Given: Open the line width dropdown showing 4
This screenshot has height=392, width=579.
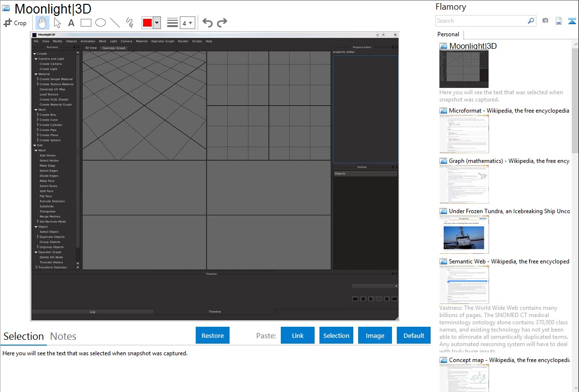Looking at the screenshot, I should 187,23.
